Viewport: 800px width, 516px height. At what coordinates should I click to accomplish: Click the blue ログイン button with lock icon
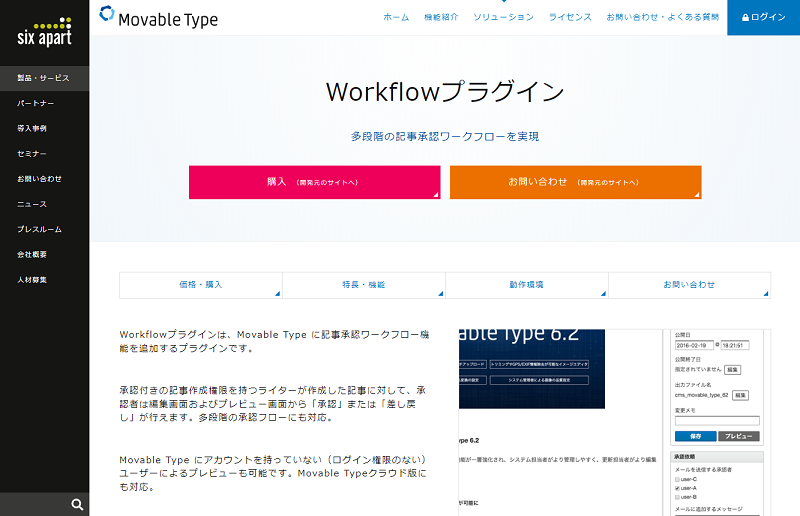click(763, 17)
